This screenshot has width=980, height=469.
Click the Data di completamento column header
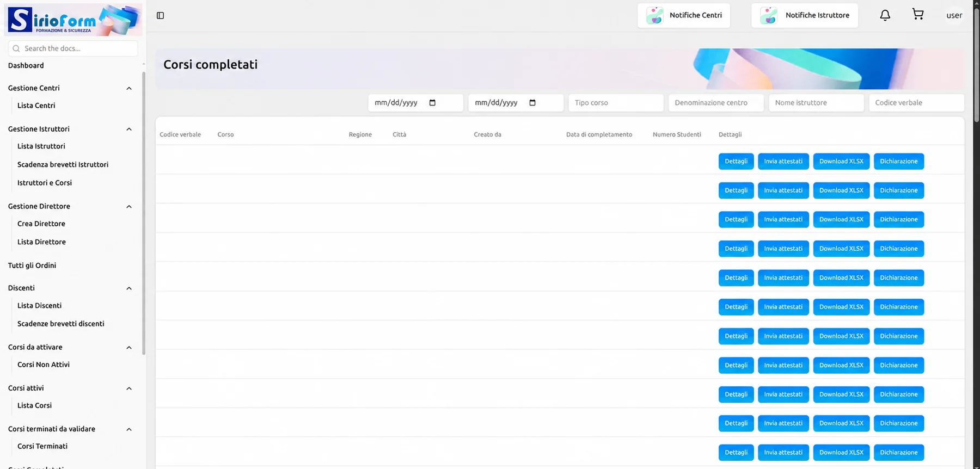coord(599,134)
